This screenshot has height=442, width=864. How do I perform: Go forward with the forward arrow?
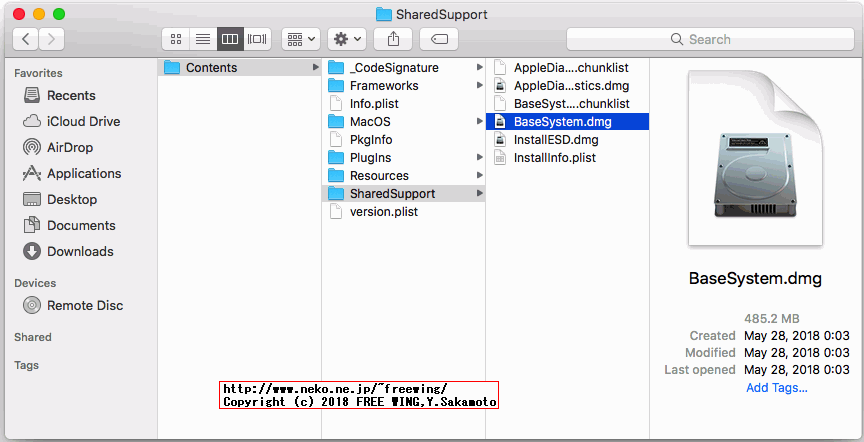click(51, 39)
